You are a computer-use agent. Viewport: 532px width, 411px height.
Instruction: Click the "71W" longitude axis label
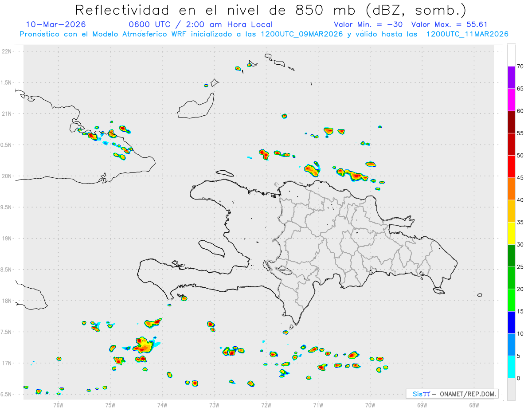[x=318, y=405]
